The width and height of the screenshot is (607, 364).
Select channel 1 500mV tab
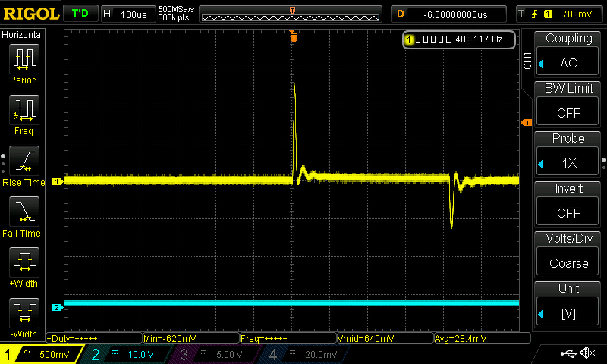tap(41, 354)
